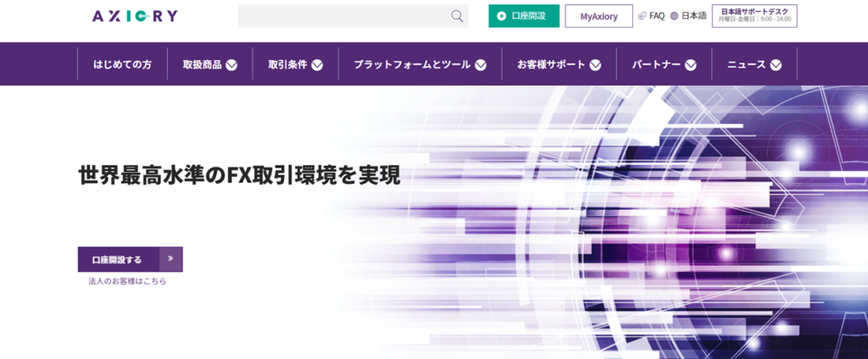Follow the 法人のお客様はこちら link

click(x=127, y=281)
